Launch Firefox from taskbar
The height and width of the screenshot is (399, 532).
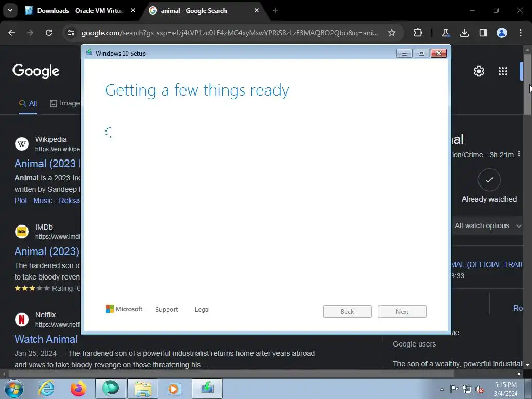[x=78, y=389]
